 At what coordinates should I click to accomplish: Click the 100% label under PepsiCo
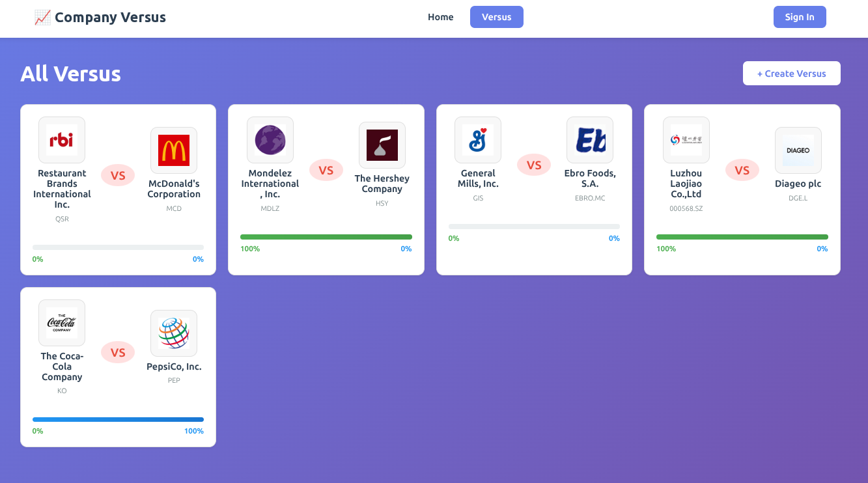click(194, 432)
